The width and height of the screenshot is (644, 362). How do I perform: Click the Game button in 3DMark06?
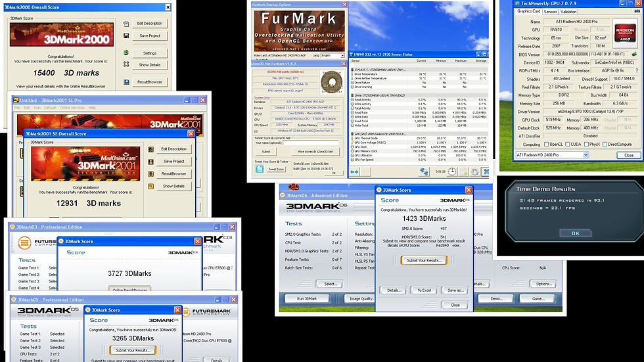pos(538,299)
